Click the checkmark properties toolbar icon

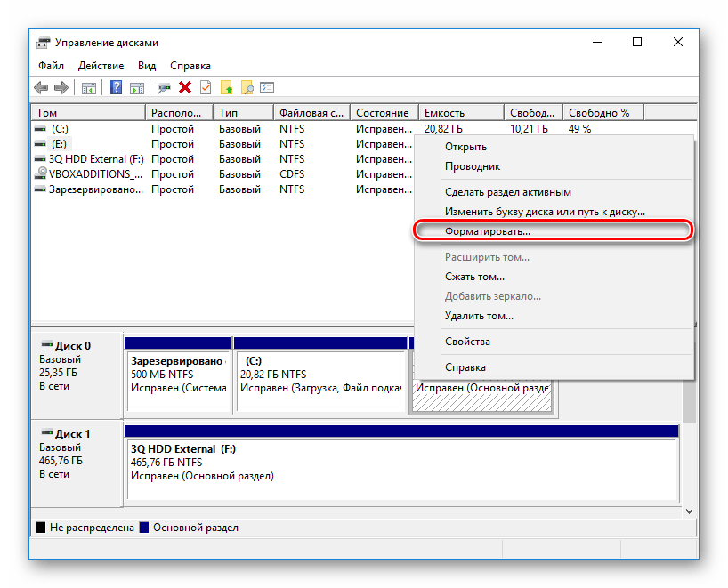[x=206, y=87]
